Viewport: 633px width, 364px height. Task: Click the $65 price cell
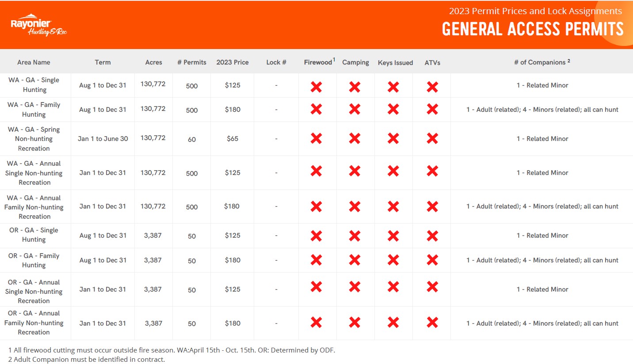(233, 139)
